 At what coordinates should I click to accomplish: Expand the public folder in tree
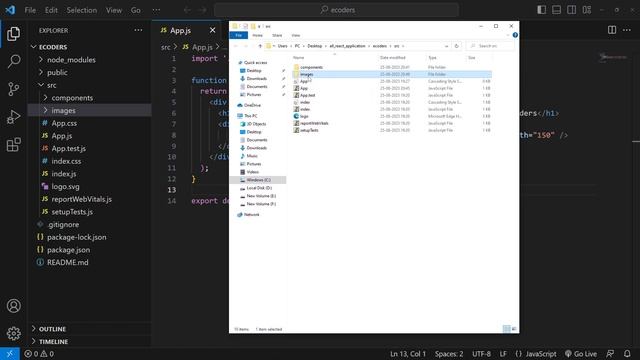(x=90, y=72)
